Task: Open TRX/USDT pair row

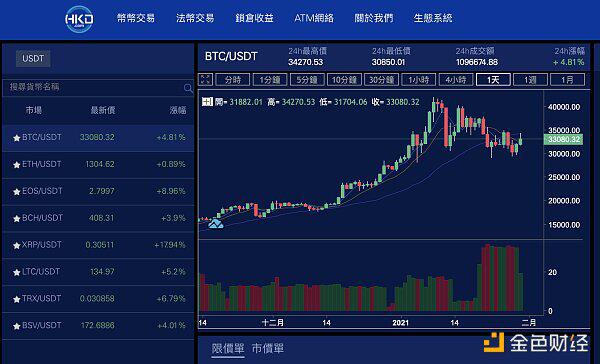Action: pyautogui.click(x=98, y=299)
